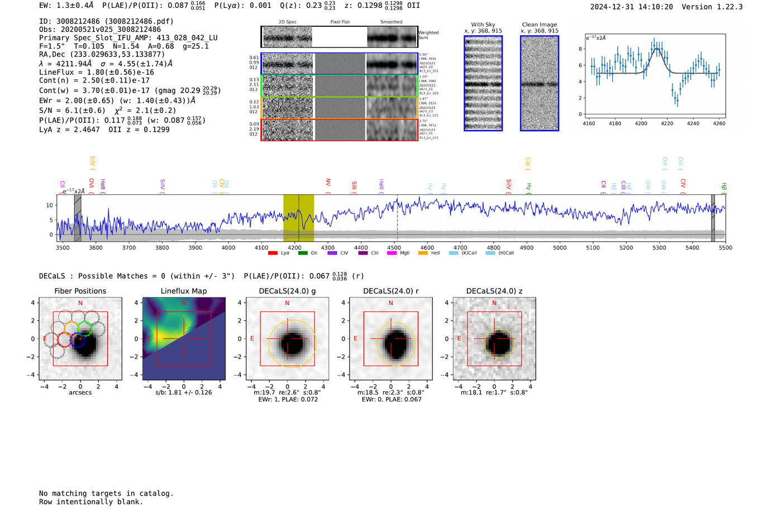Select the DECaLS z band cutout
This screenshot has height=532, width=782.
click(494, 339)
